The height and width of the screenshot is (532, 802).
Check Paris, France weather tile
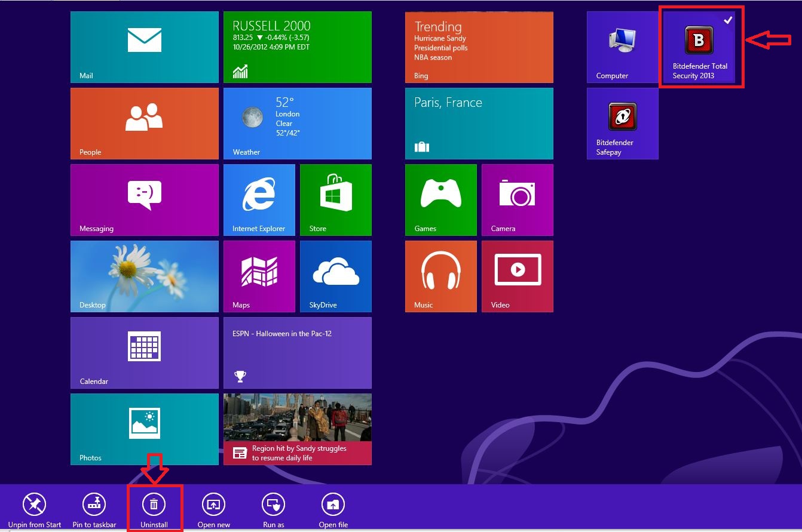click(x=479, y=124)
